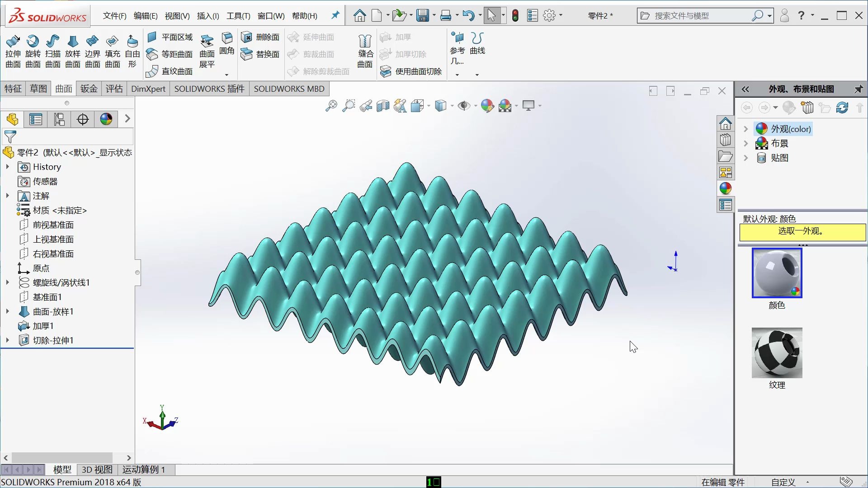Viewport: 868px width, 488px height.
Task: Select the 颜色 color appearance thumbnail
Action: 777,273
